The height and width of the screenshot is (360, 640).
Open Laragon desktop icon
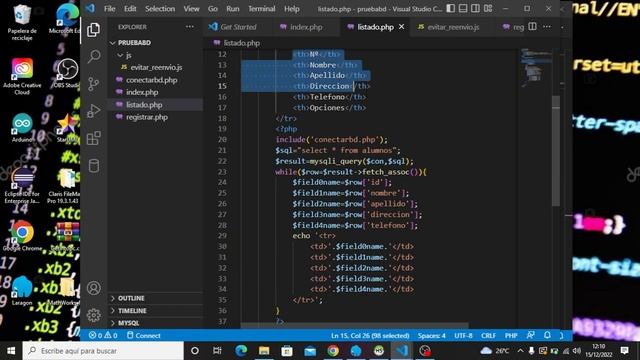tap(22, 291)
